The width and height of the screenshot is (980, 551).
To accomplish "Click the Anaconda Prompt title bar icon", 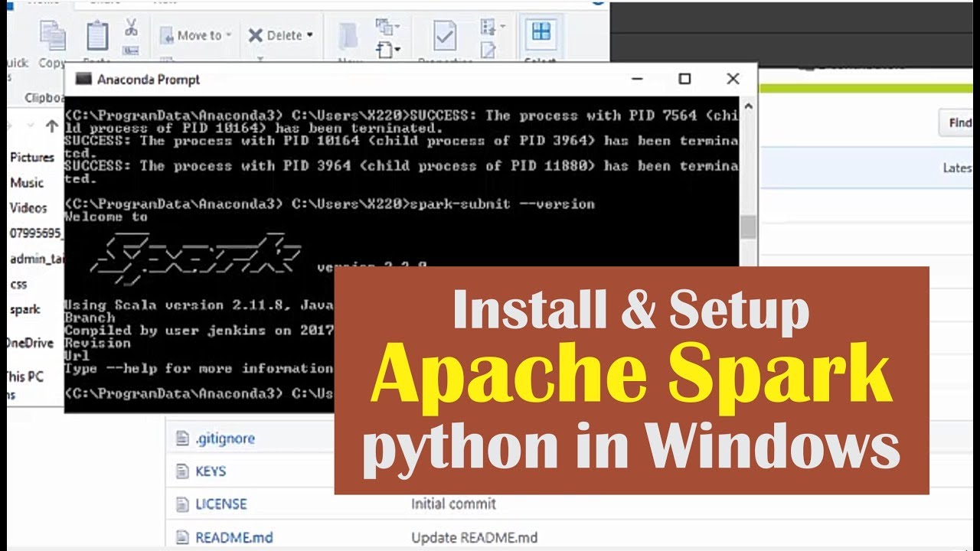I will [x=83, y=79].
